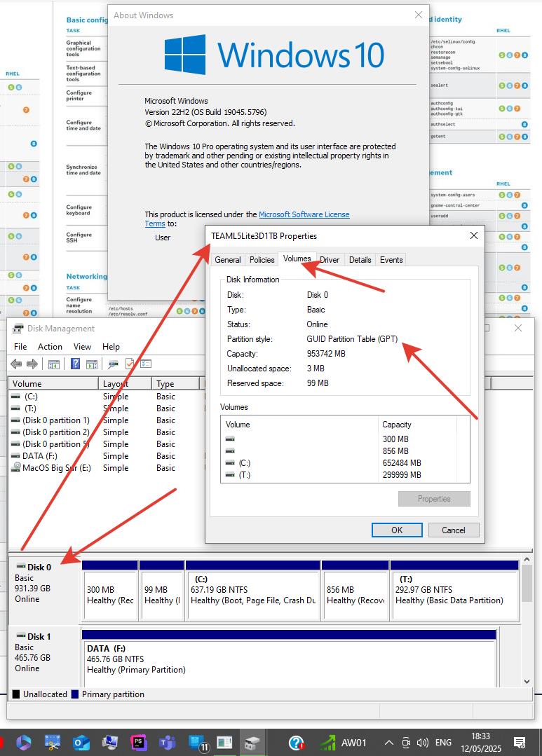
Task: Open the clock showing 18:33 12/05/2025
Action: 481,743
